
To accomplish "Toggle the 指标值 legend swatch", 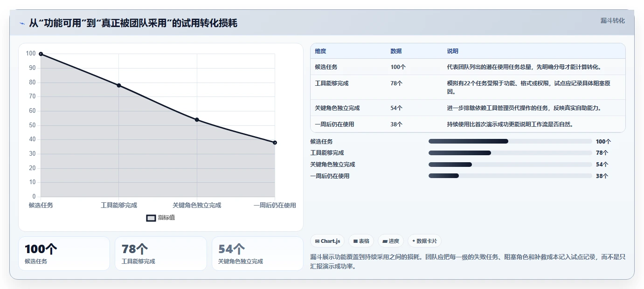I will click(x=151, y=218).
